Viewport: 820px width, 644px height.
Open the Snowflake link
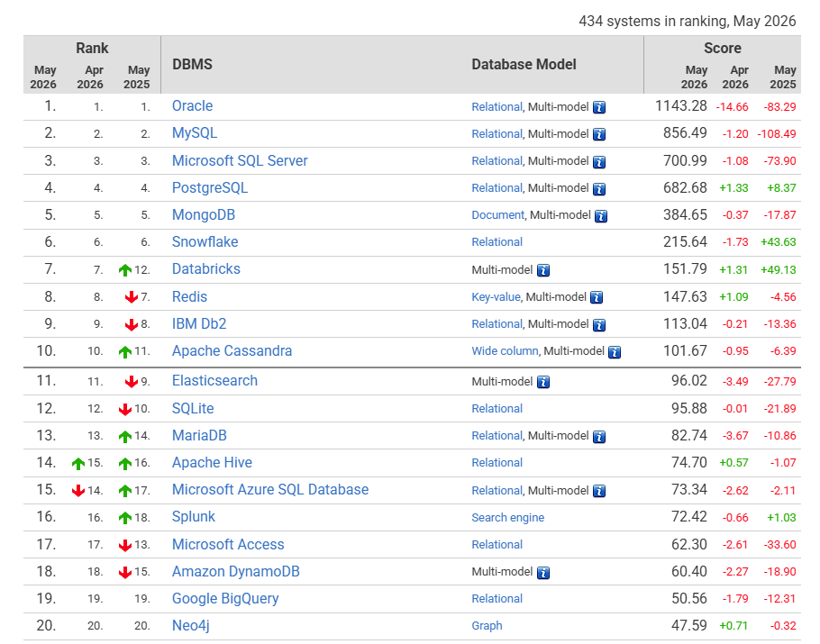205,242
